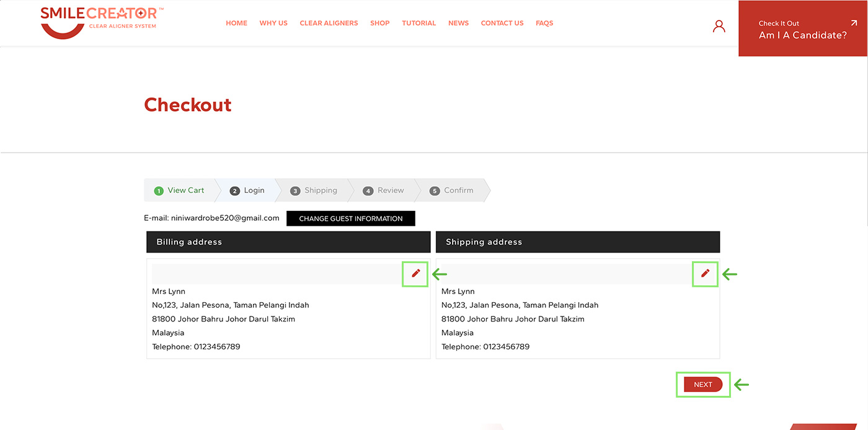Go to FAQS in navigation
The width and height of the screenshot is (868, 430).
coord(544,23)
